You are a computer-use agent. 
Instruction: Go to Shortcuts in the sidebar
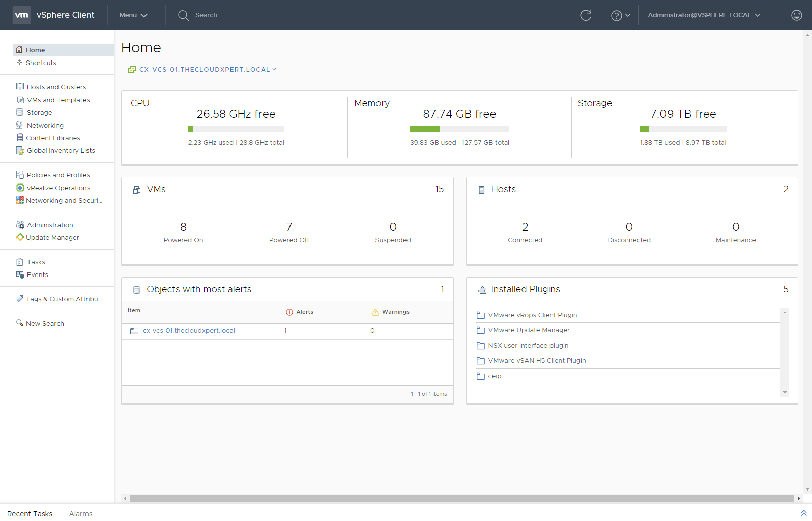pyautogui.click(x=41, y=63)
